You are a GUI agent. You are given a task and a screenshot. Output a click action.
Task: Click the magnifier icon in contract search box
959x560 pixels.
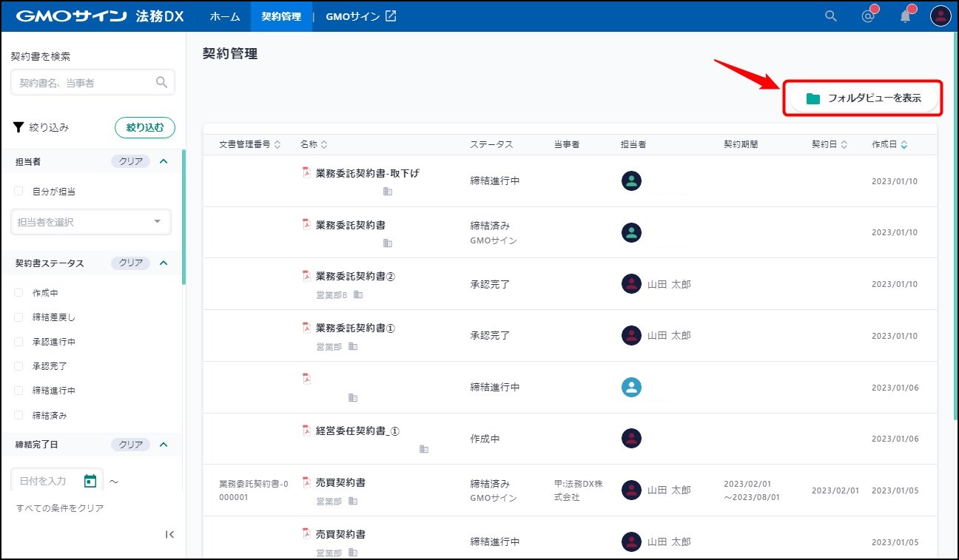(x=161, y=82)
